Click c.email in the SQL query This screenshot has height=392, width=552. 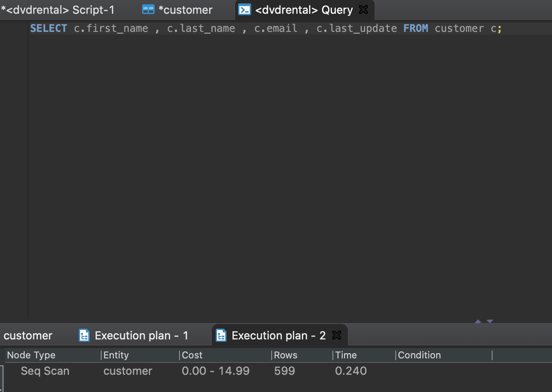[x=276, y=28]
